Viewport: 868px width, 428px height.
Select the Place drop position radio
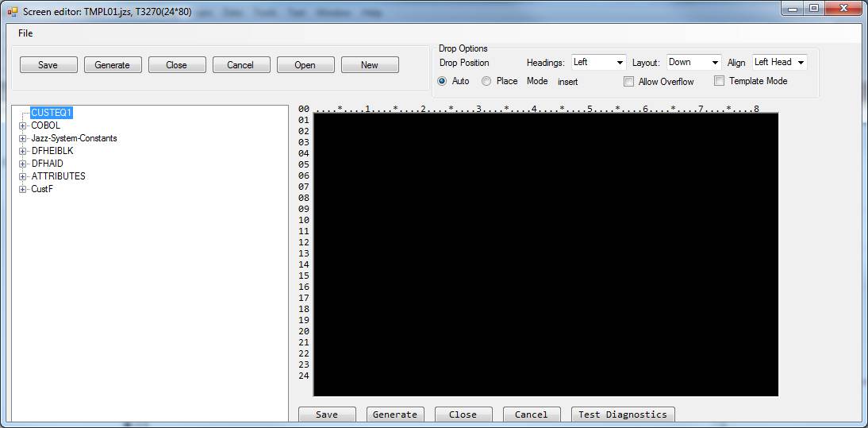coord(486,81)
